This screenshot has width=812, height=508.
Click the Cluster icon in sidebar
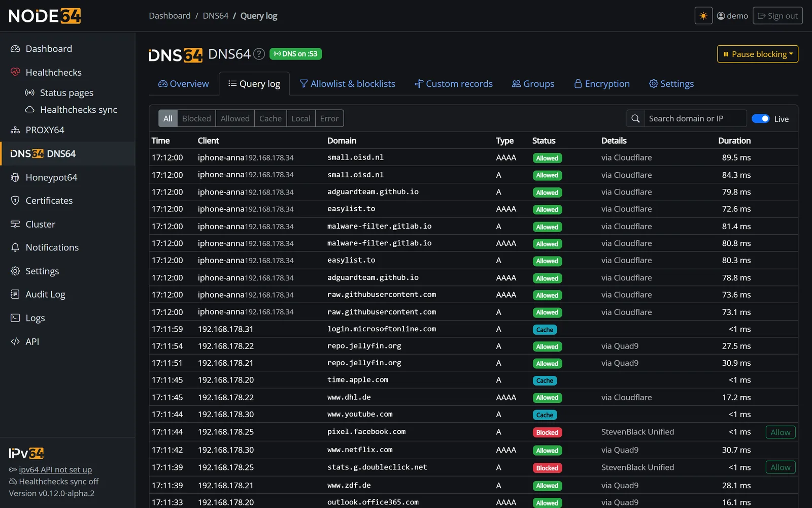[x=15, y=224]
